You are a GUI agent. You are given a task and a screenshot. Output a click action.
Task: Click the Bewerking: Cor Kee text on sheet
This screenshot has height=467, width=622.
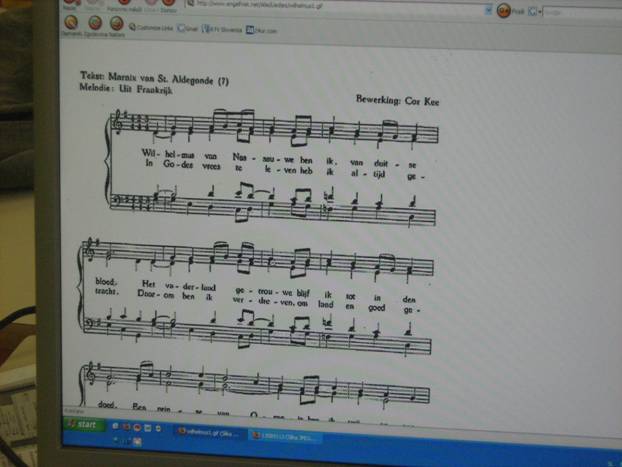[397, 100]
